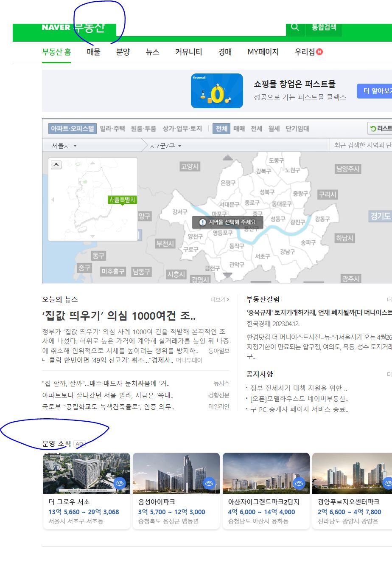
Task: Click the firstmall ad banner image
Action: point(217,91)
